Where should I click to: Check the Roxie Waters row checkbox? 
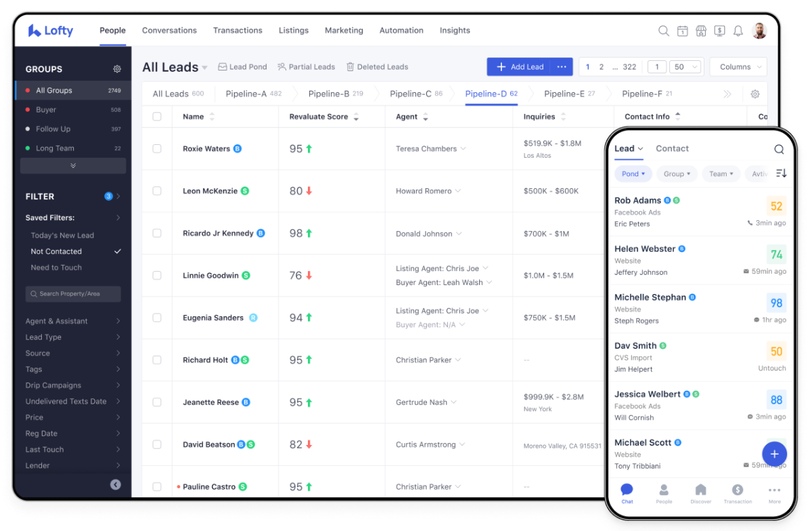(x=157, y=148)
